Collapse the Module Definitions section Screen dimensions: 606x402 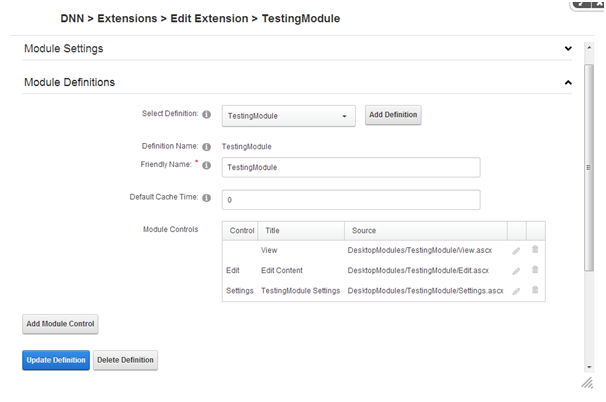[x=568, y=82]
